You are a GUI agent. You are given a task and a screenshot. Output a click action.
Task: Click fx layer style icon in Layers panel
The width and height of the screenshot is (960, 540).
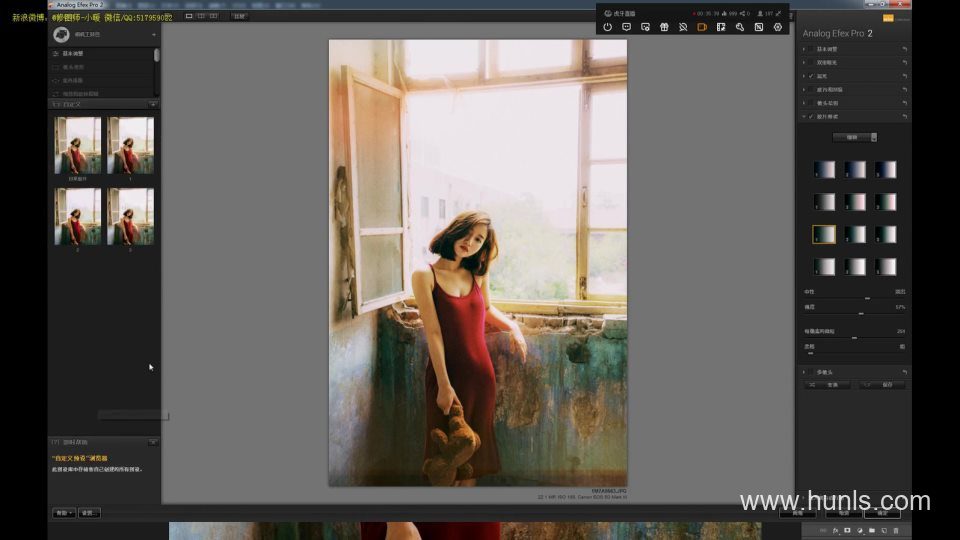point(836,531)
